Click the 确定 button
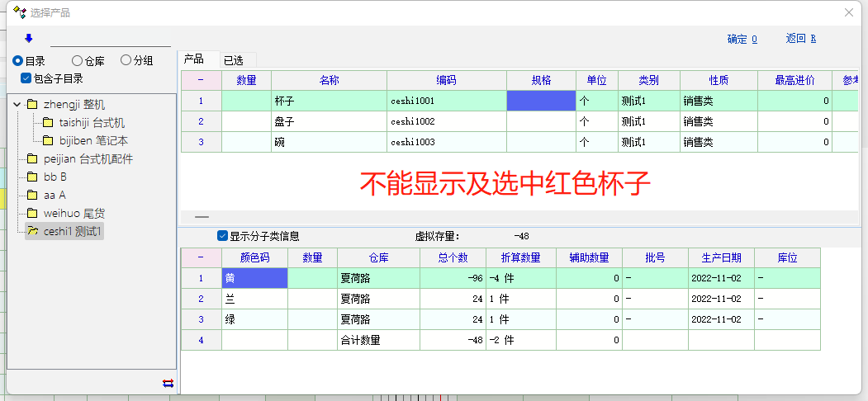The width and height of the screenshot is (868, 401). click(742, 39)
